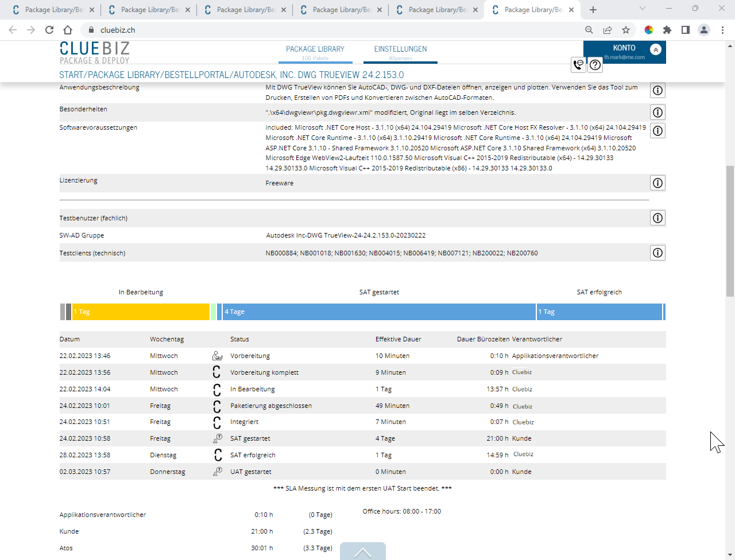Click the page vertical scrollbar thumb
This screenshot has width=735, height=560.
coord(730,231)
